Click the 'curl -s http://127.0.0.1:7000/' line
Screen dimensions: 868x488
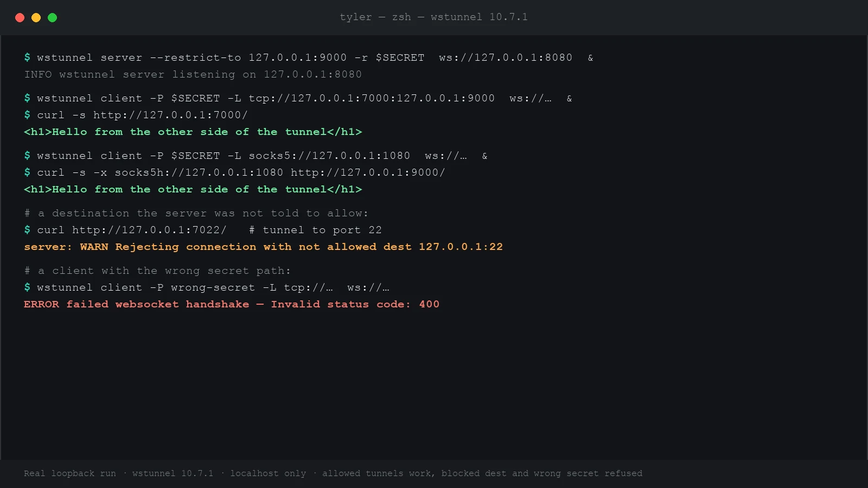click(x=136, y=115)
